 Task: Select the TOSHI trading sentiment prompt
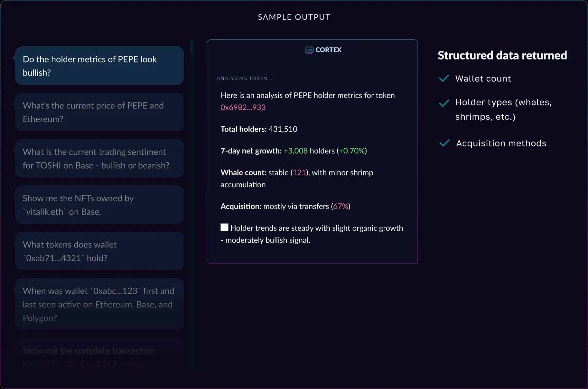(x=99, y=158)
